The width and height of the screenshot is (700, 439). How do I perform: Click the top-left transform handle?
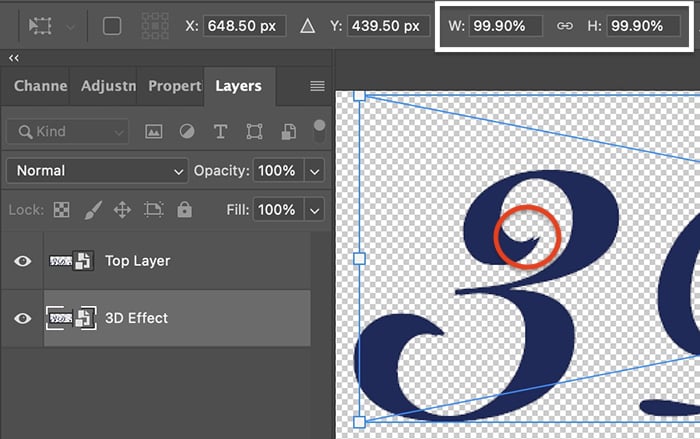pyautogui.click(x=359, y=95)
